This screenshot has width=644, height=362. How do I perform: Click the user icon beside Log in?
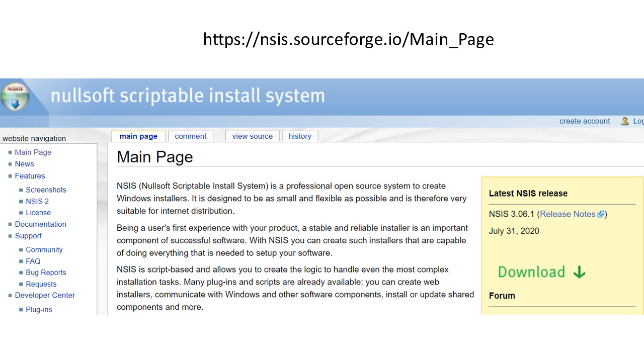[625, 121]
